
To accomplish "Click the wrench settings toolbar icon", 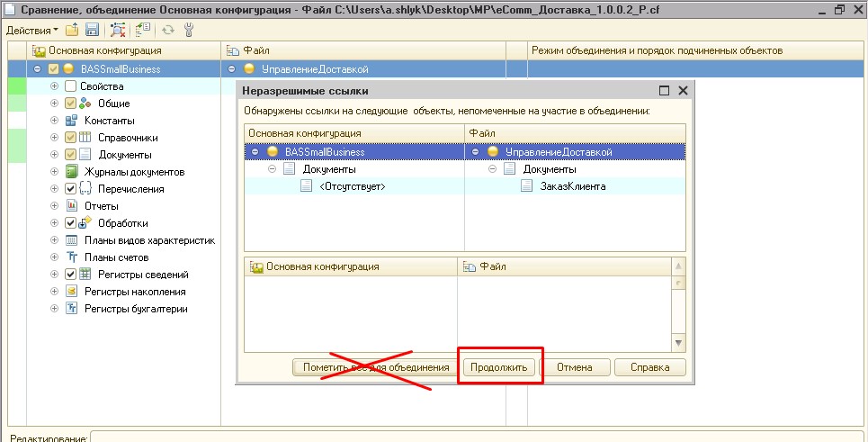I will point(188,30).
